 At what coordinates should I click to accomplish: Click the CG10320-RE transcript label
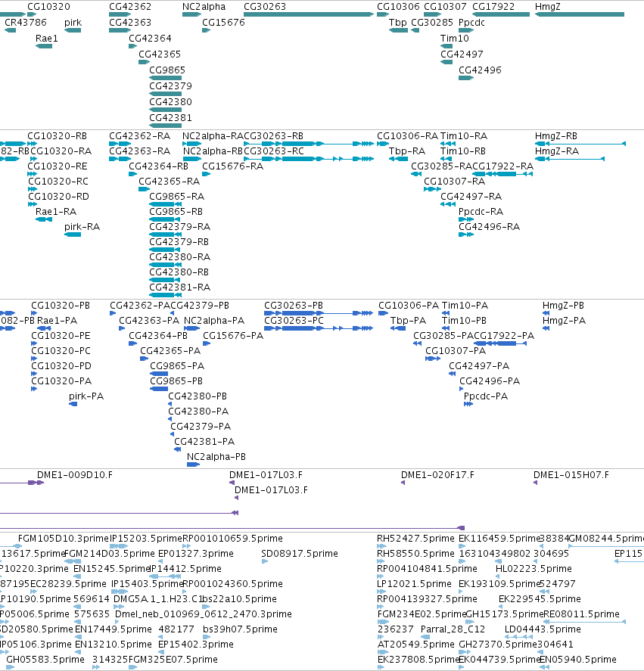point(58,166)
